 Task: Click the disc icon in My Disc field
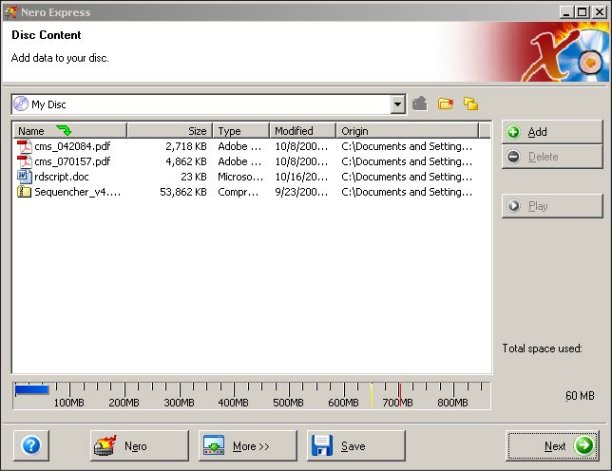(x=21, y=104)
